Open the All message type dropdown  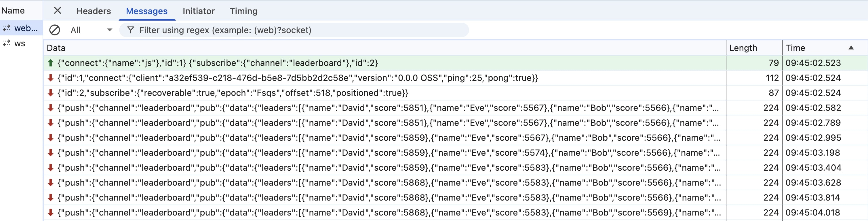click(x=91, y=30)
